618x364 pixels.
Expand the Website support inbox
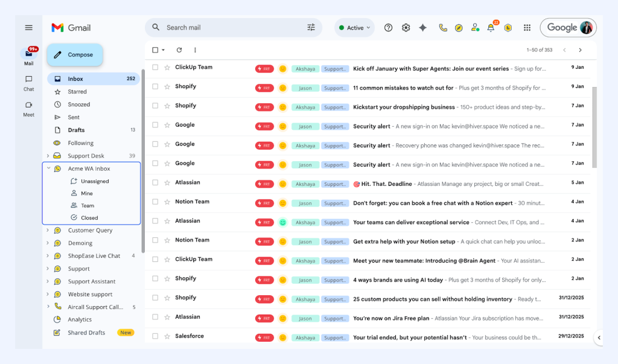coord(48,294)
